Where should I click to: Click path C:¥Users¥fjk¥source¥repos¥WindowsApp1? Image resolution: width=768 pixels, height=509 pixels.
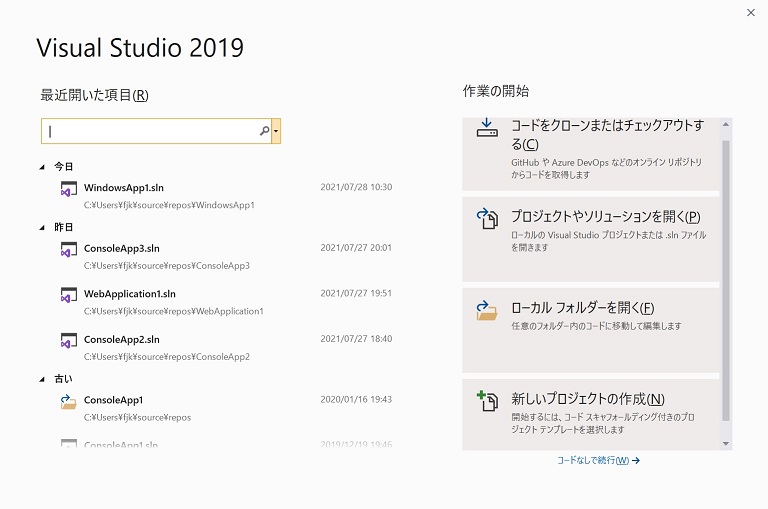169,205
